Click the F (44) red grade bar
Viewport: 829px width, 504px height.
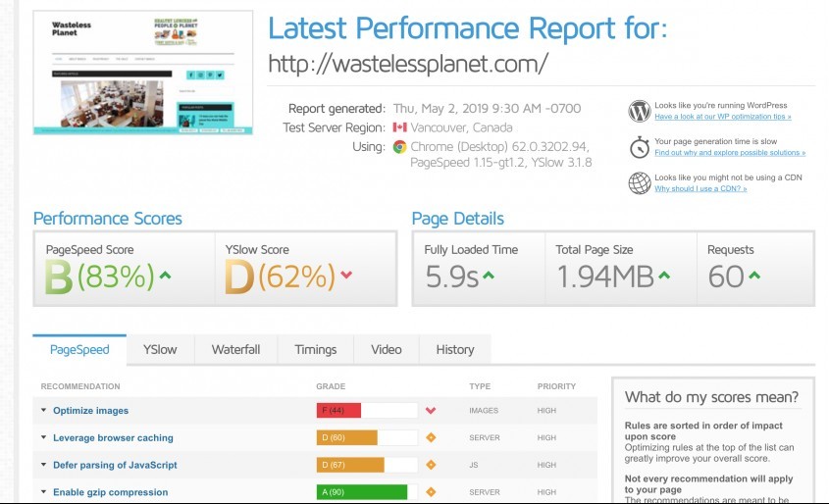tap(338, 411)
